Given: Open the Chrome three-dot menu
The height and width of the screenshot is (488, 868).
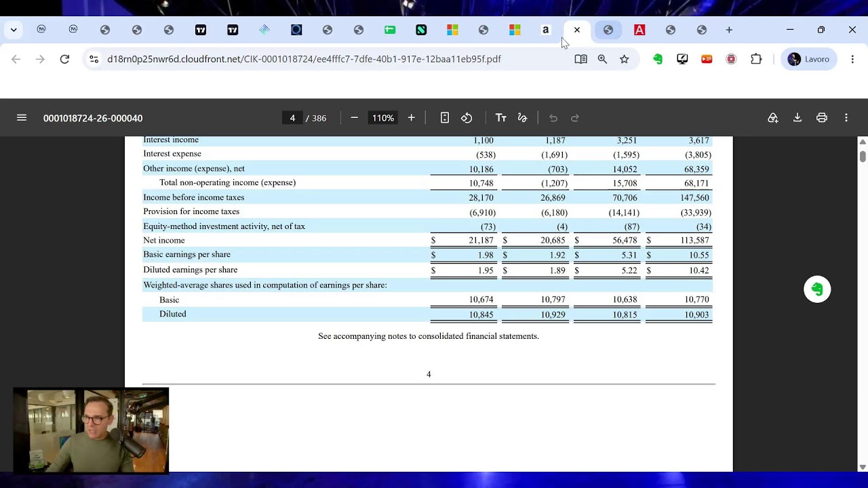Looking at the screenshot, I should pyautogui.click(x=852, y=59).
